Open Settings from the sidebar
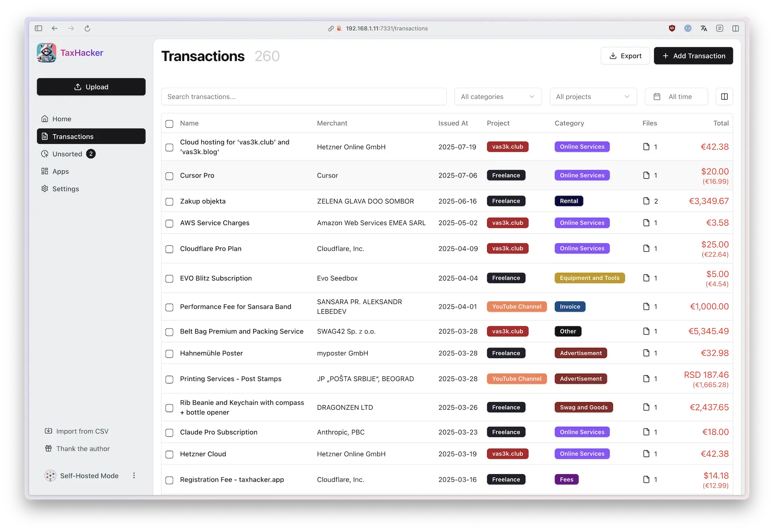 coord(65,189)
